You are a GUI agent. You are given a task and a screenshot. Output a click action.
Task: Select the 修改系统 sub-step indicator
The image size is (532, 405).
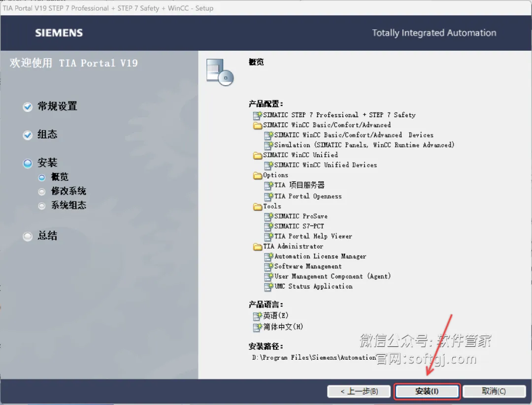click(42, 192)
